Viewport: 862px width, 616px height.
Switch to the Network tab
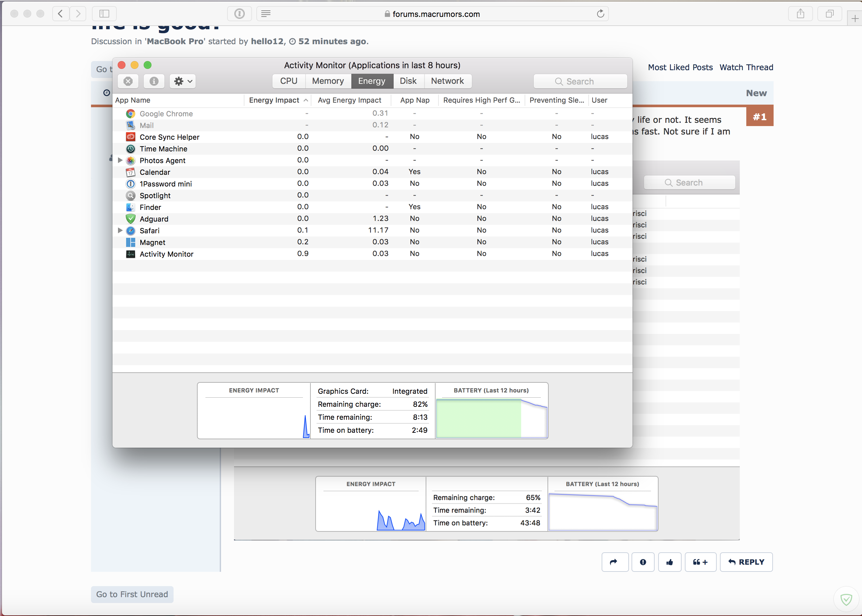pyautogui.click(x=447, y=81)
